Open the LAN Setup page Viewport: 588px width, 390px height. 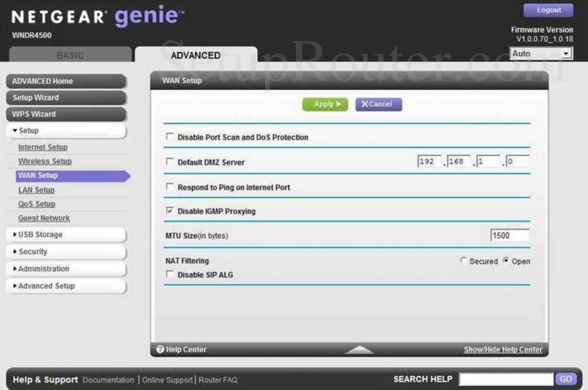pos(36,190)
